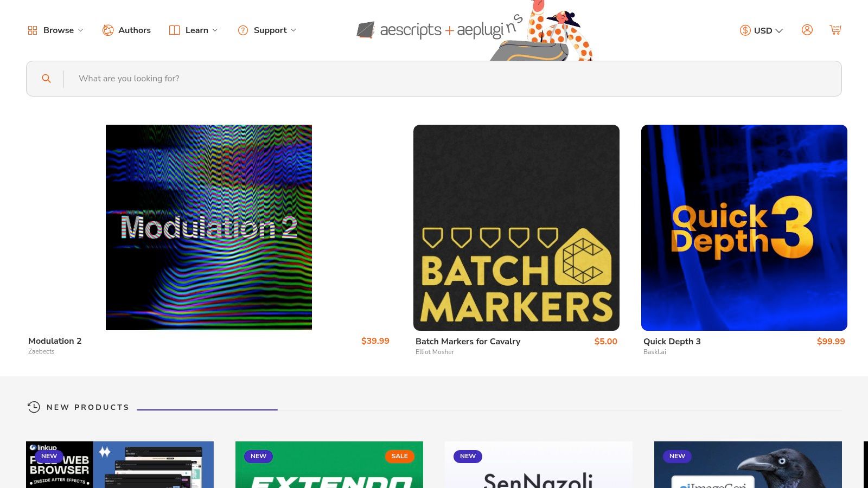
Task: Focus the 'What are you looking for?' search field
Action: 434,79
